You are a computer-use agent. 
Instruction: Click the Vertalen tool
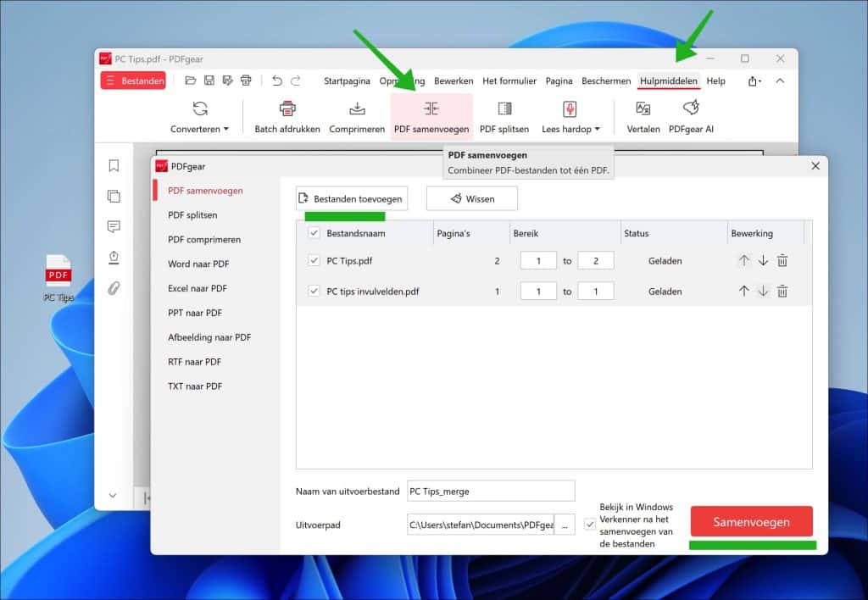tap(643, 117)
